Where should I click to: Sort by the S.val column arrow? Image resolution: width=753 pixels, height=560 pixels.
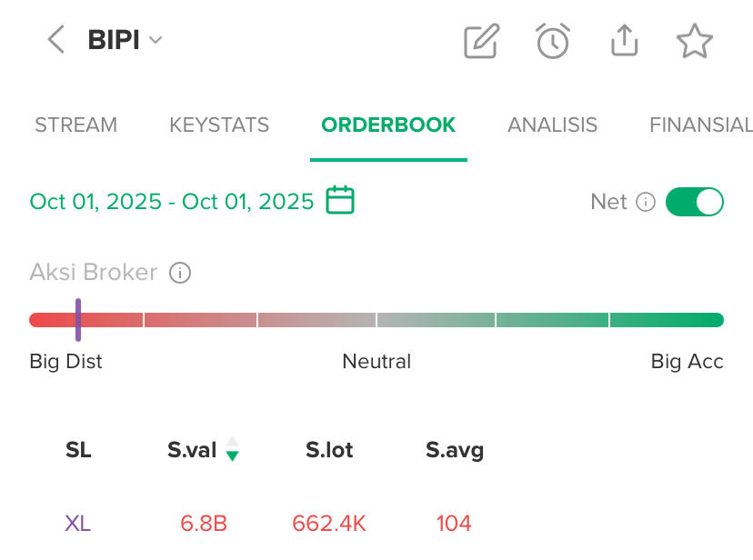tap(233, 449)
